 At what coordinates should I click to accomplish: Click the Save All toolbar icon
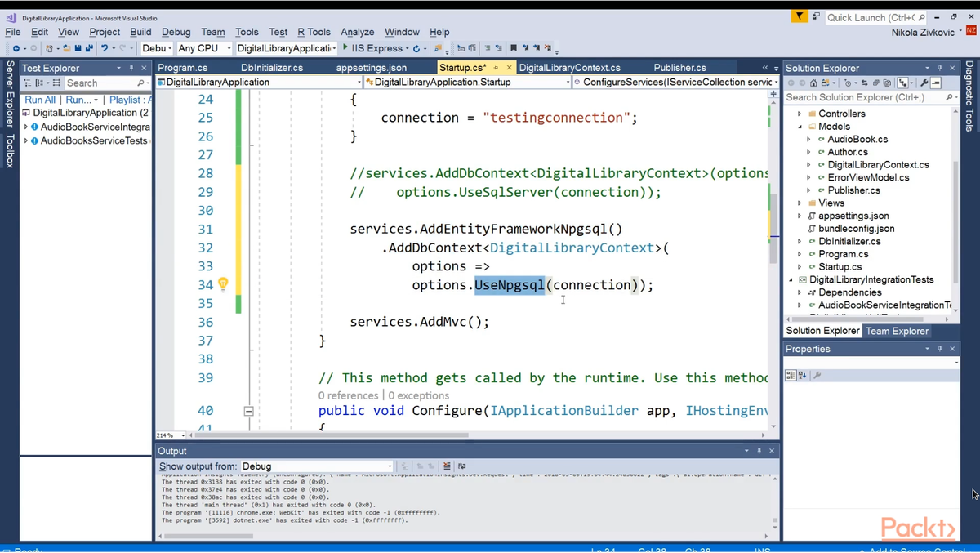click(x=88, y=48)
